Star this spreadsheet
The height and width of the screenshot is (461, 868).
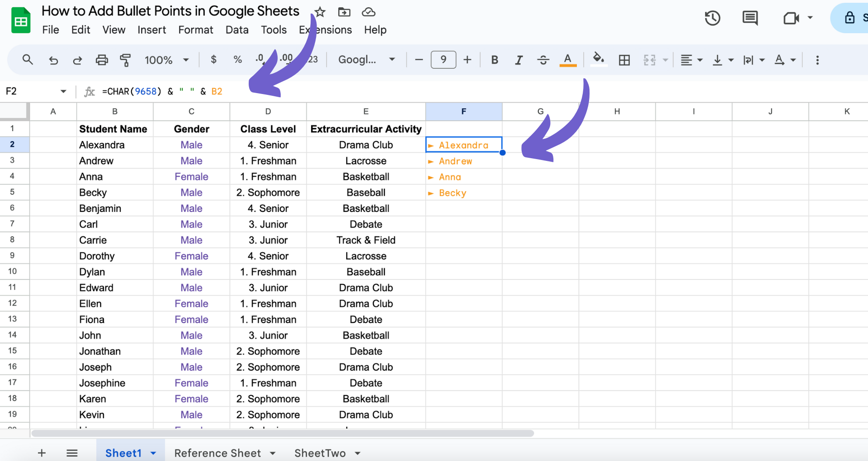coord(320,12)
